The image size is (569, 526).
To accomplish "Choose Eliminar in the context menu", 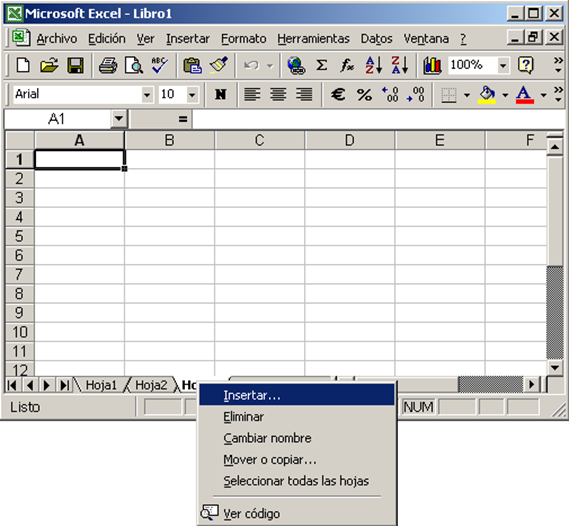I will coord(296,417).
